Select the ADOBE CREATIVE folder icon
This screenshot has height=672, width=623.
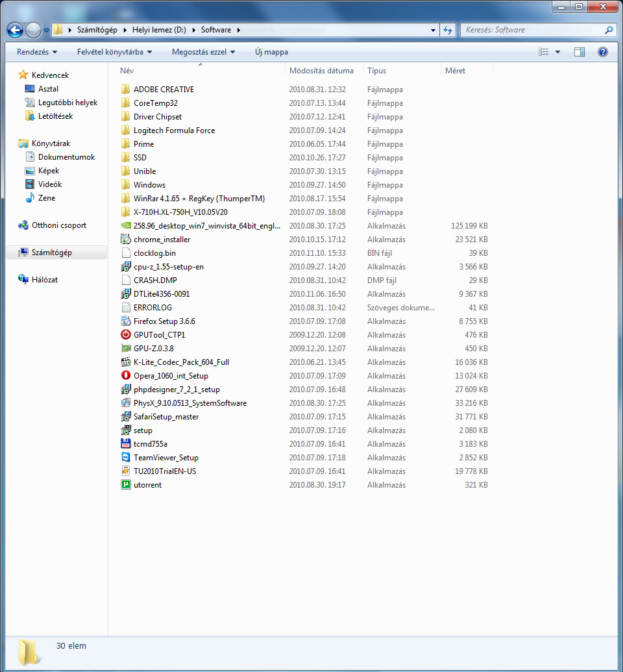[x=125, y=89]
